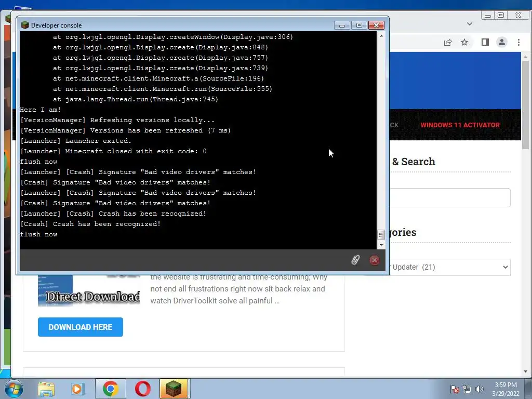Screen dimensions: 532x399
Task: Click "at java.lang.Thread.run(Thread.java:745)" line
Action: 136,99
